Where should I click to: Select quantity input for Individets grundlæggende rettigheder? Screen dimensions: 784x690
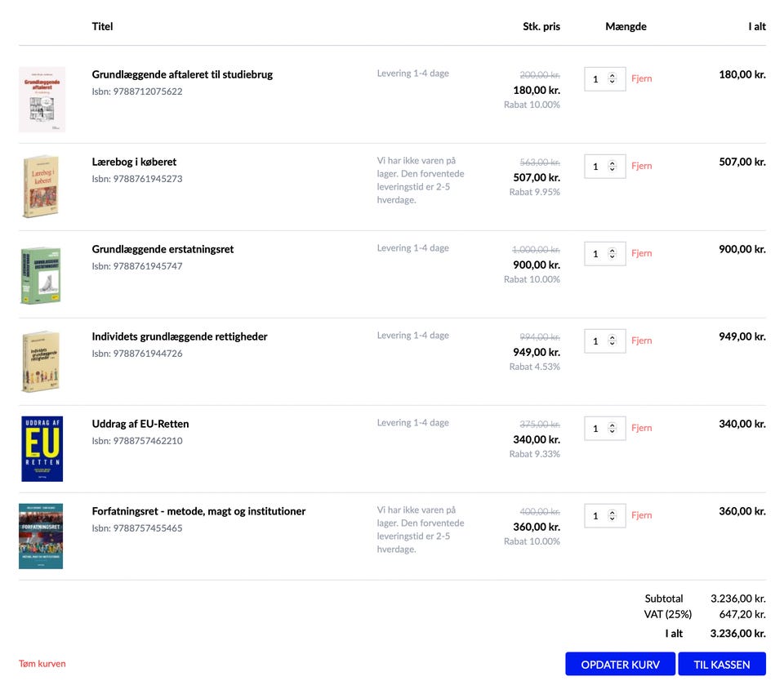click(x=598, y=341)
